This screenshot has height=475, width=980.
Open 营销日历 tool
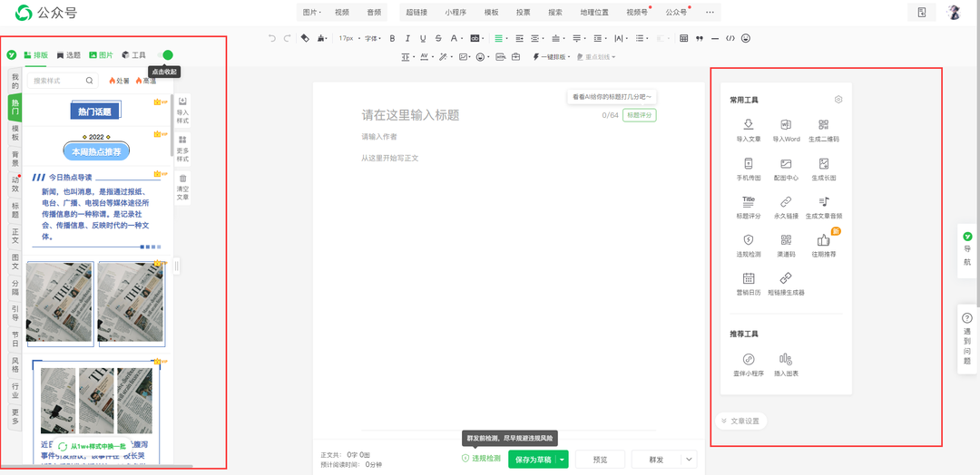click(x=749, y=284)
